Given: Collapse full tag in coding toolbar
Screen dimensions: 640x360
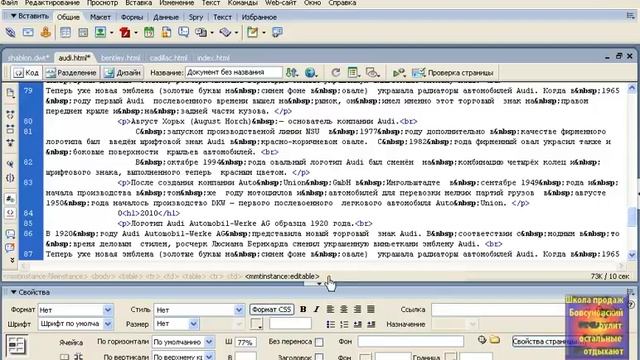Looking at the screenshot, I should point(10,115).
